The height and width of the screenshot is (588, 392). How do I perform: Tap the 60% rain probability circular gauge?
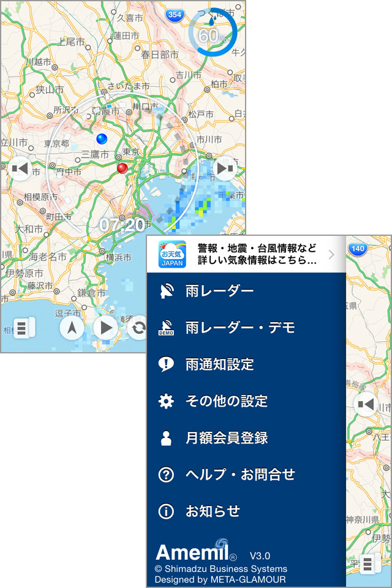point(212,34)
